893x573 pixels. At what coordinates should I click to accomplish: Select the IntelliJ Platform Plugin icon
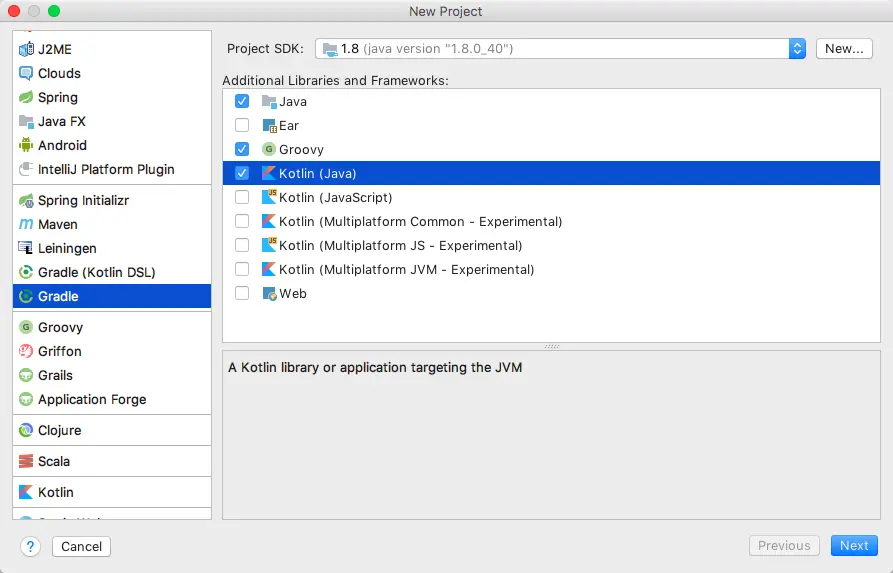point(26,169)
